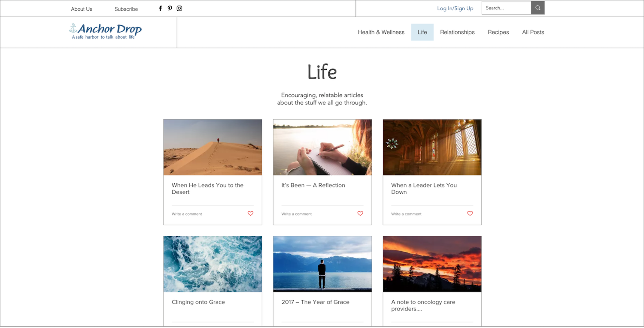Write a comment on the Desert post
644x328 pixels.
pyautogui.click(x=187, y=214)
